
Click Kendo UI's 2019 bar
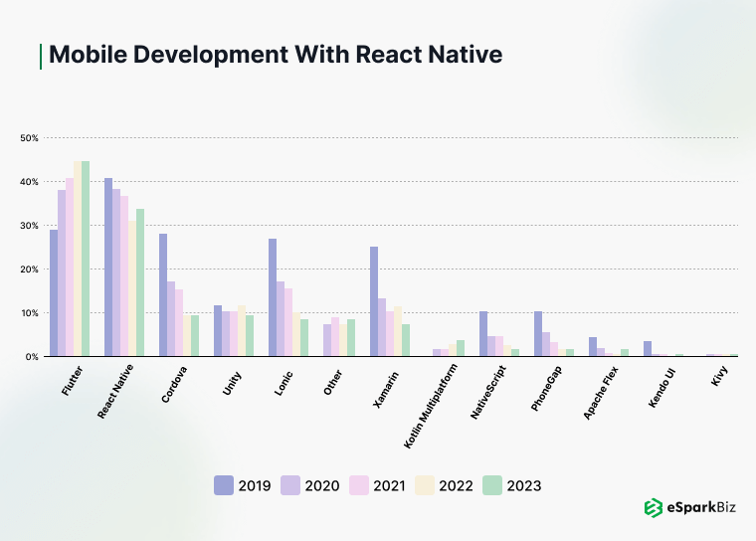pos(648,349)
